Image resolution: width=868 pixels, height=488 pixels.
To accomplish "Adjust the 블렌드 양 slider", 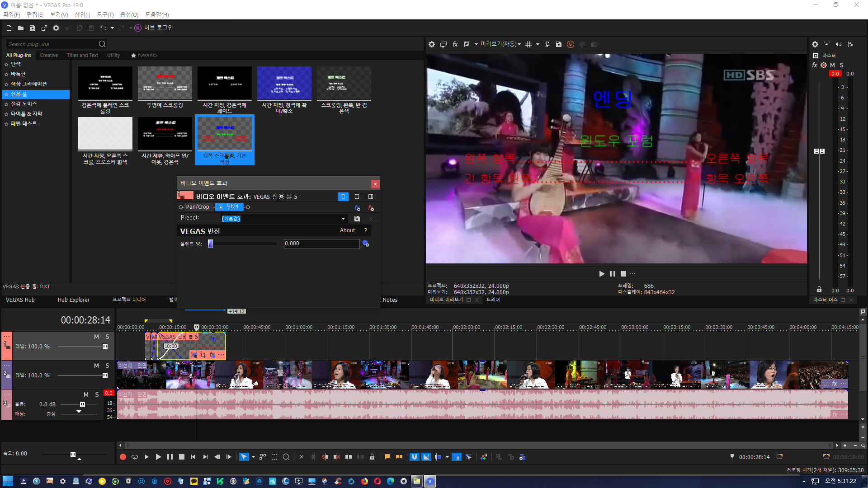I will 210,244.
